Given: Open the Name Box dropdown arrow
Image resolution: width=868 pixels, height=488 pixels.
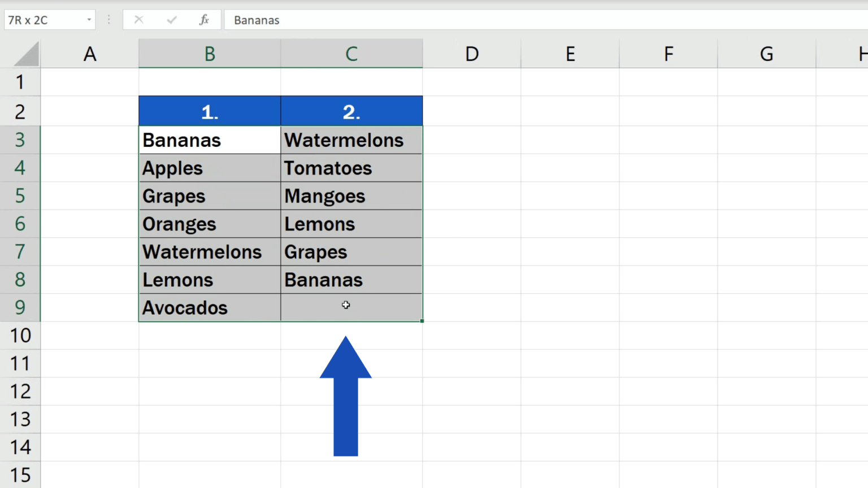Looking at the screenshot, I should [88, 20].
